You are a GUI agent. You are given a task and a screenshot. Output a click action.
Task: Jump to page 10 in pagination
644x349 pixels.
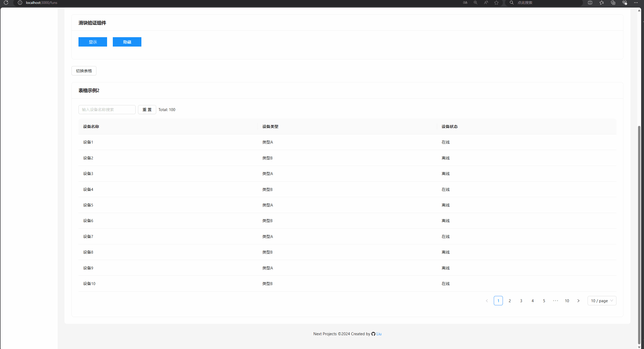coord(567,301)
